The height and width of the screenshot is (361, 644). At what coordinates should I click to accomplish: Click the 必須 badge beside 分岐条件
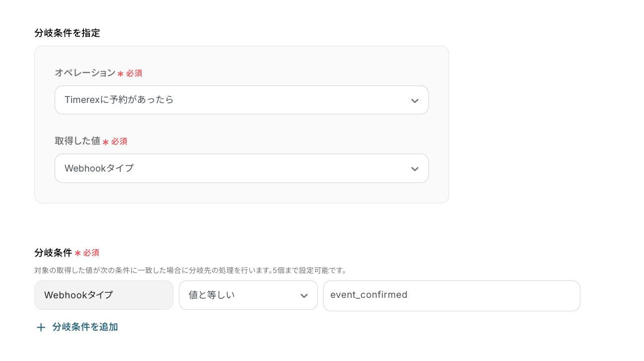92,253
